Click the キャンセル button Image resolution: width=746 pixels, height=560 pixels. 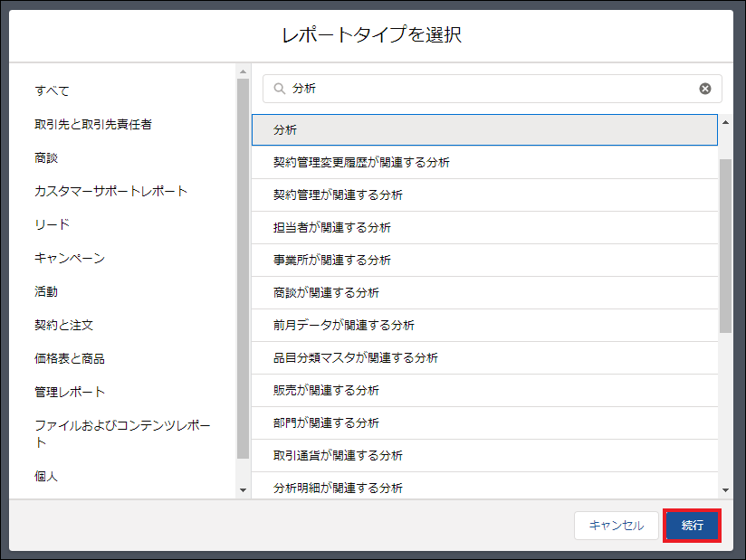click(x=616, y=525)
